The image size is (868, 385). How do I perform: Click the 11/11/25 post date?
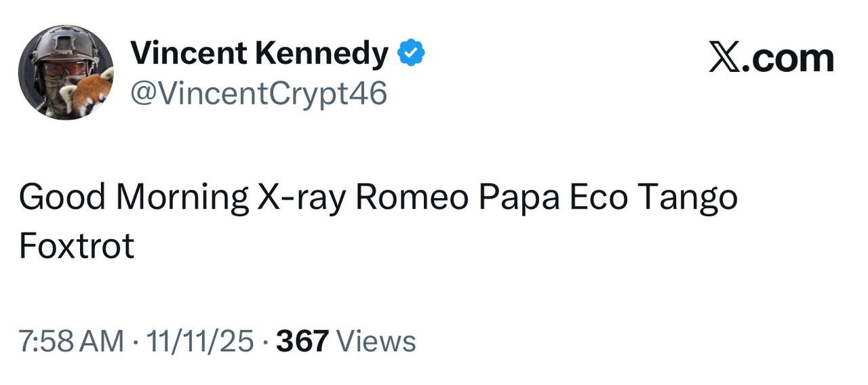coord(202,340)
